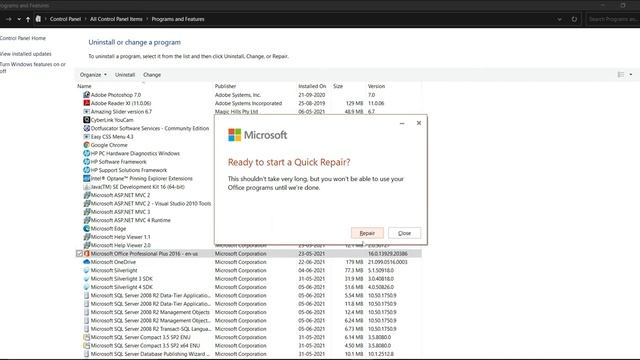Image resolution: width=640 pixels, height=360 pixels.
Task: Sort by the Version column header
Action: pyautogui.click(x=376, y=86)
